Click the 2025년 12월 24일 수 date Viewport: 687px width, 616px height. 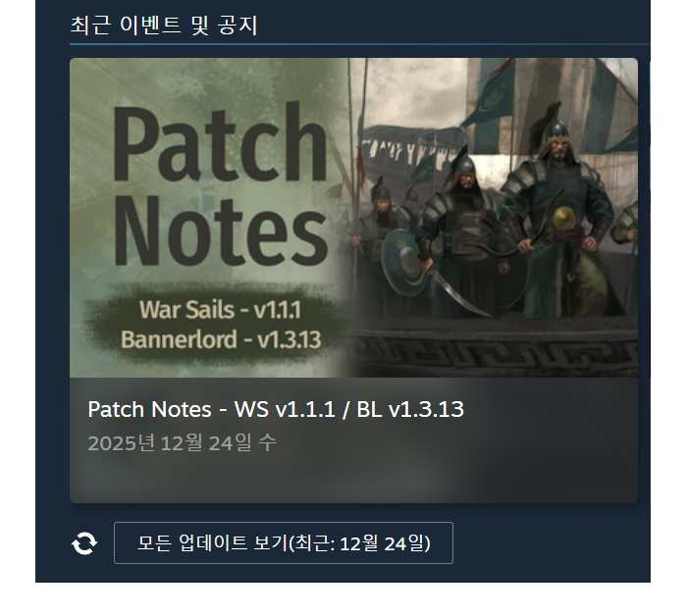[183, 443]
